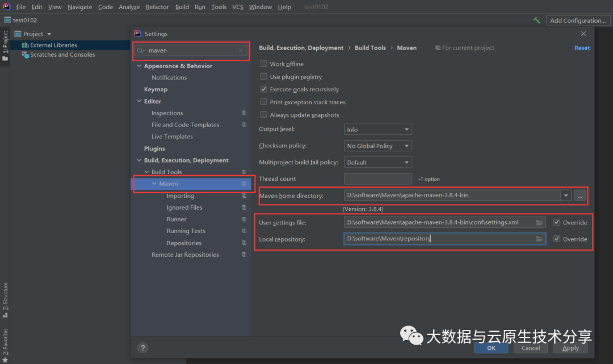Select Keymap in settings tree
Screen dimensions: 613x364
coord(156,90)
